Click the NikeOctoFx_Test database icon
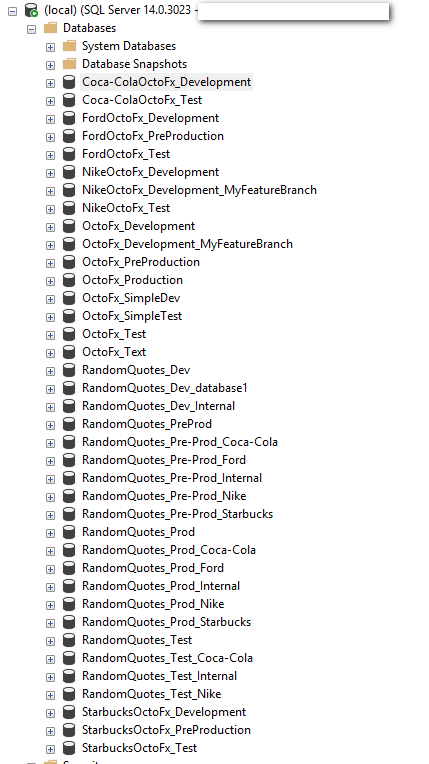 [69, 208]
